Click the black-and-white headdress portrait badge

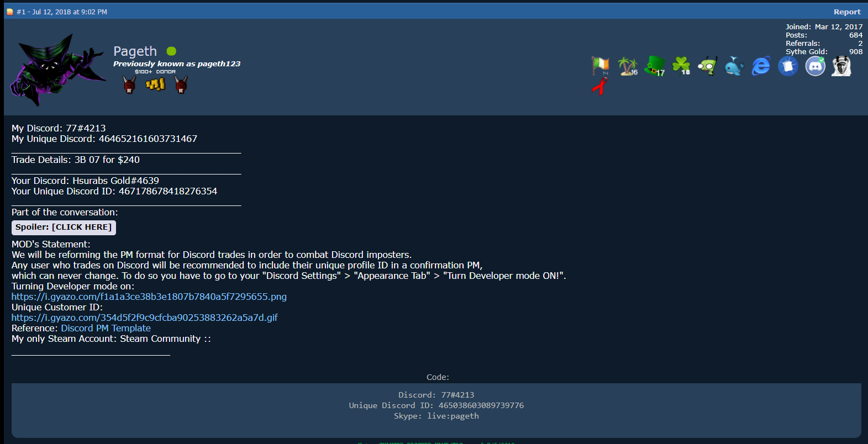pyautogui.click(x=841, y=66)
